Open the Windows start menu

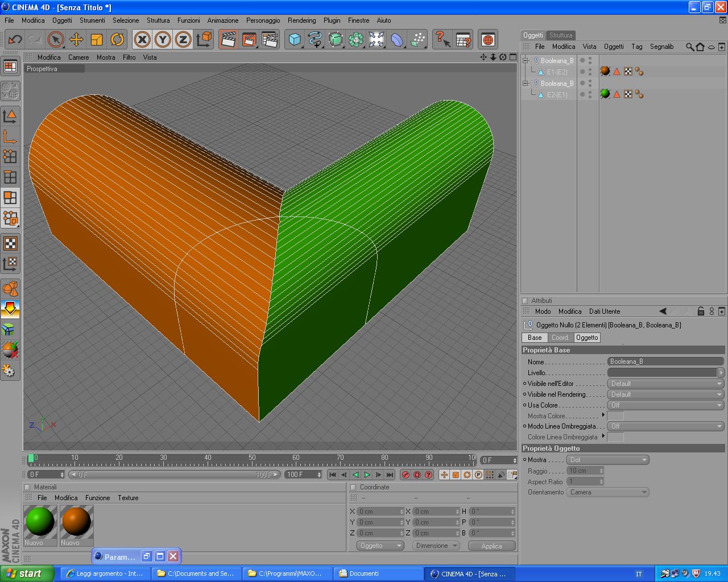[x=27, y=573]
